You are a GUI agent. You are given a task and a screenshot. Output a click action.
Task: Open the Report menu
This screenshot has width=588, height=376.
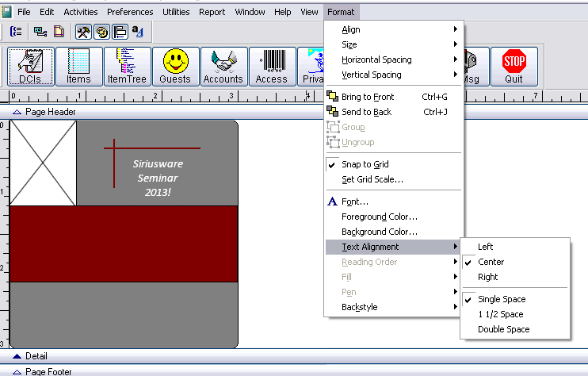212,12
